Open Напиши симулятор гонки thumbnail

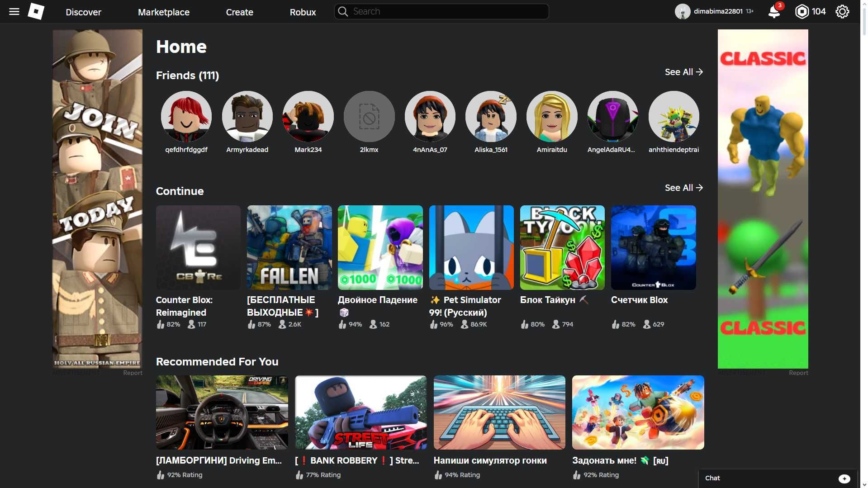(x=499, y=412)
